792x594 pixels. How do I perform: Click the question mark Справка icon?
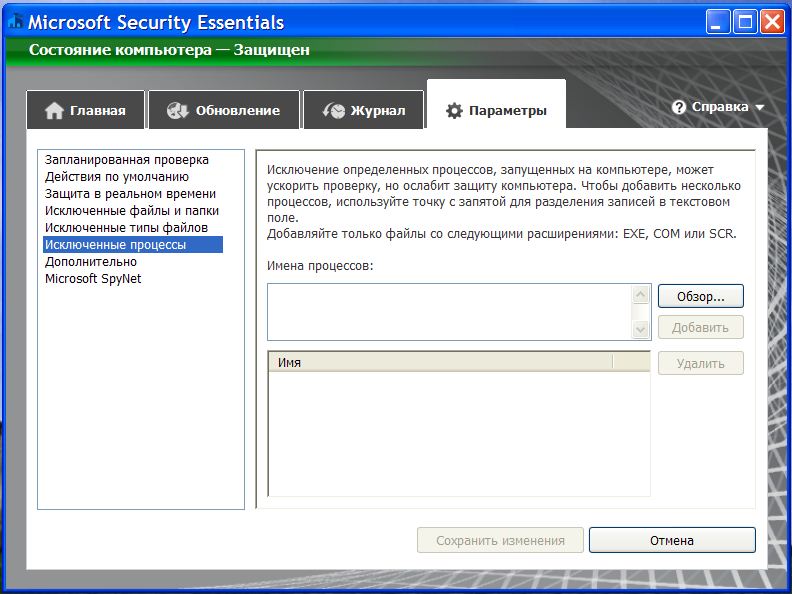tap(679, 107)
